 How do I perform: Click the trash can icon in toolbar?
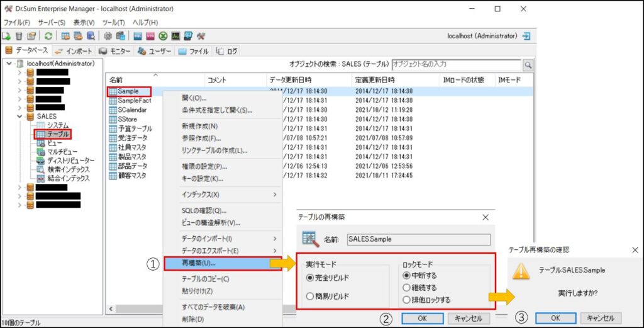click(x=19, y=36)
